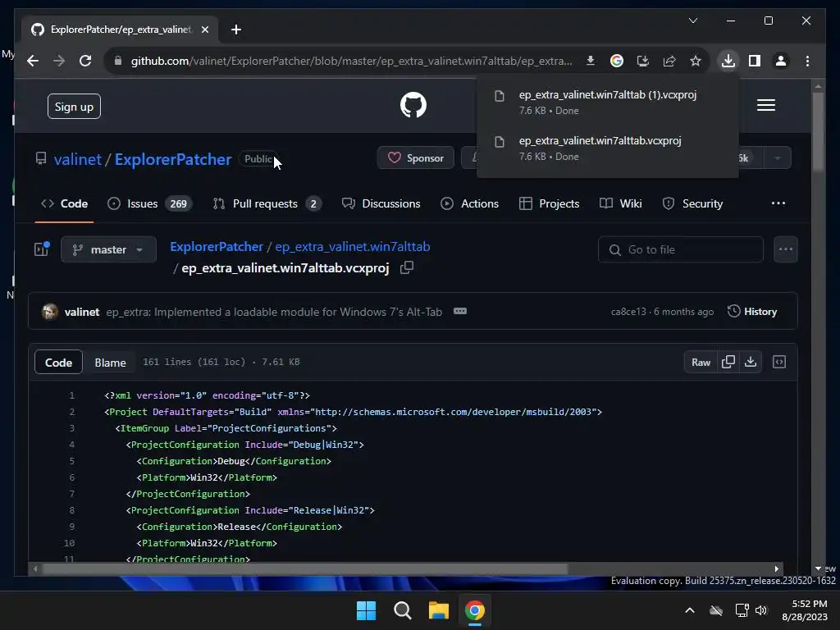Click valinet avatar thumbnail
The image size is (840, 630).
(x=50, y=311)
